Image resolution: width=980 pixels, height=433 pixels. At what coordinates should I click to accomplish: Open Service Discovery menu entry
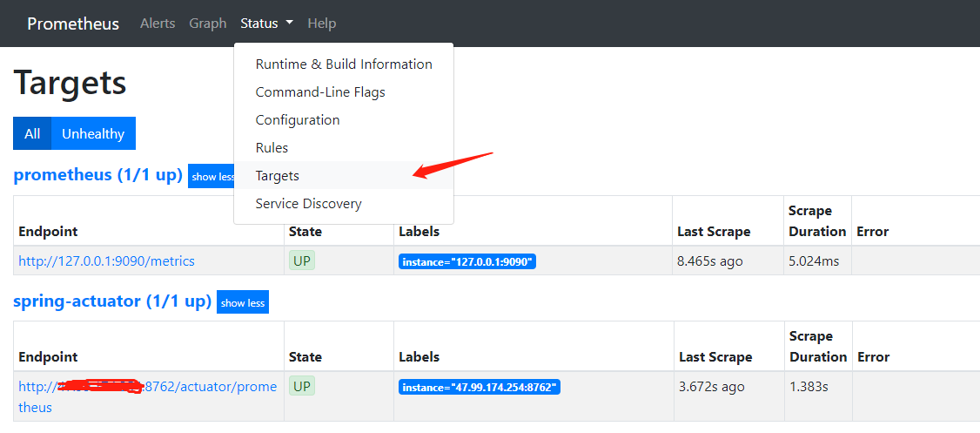[x=344, y=204]
